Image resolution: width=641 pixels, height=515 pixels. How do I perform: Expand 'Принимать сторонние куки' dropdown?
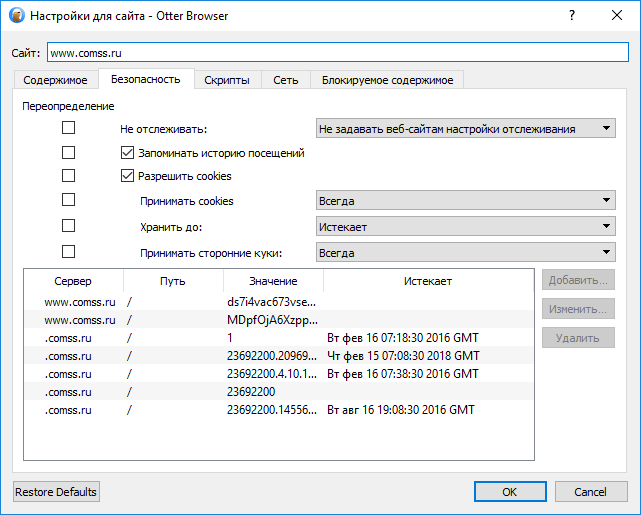point(465,253)
